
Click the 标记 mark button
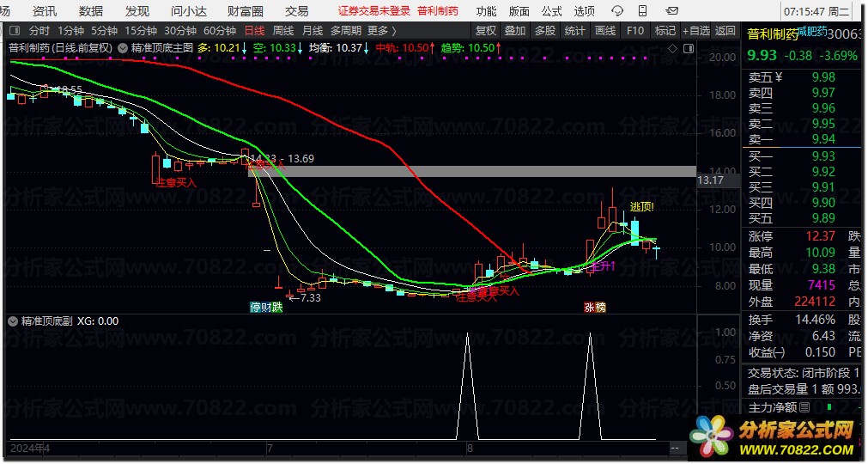(x=665, y=31)
